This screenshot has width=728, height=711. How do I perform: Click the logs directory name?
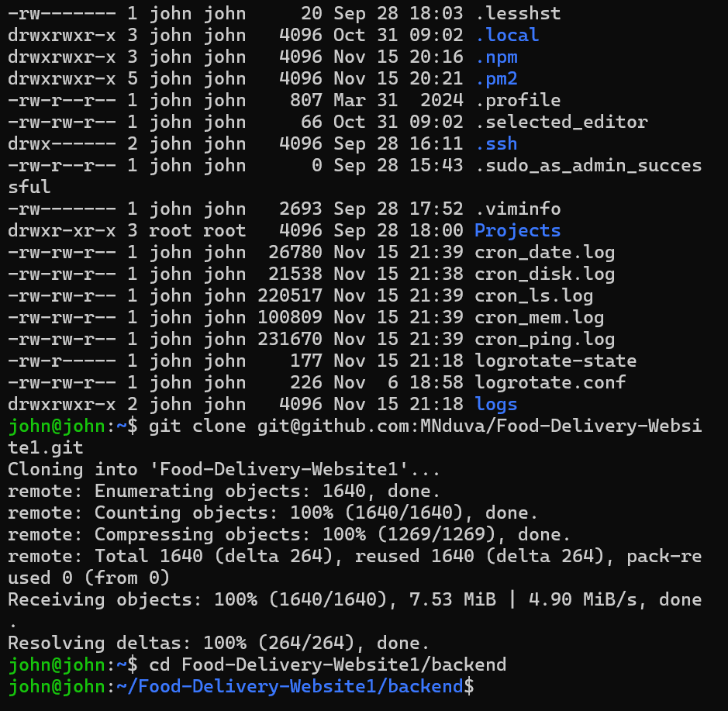[495, 404]
